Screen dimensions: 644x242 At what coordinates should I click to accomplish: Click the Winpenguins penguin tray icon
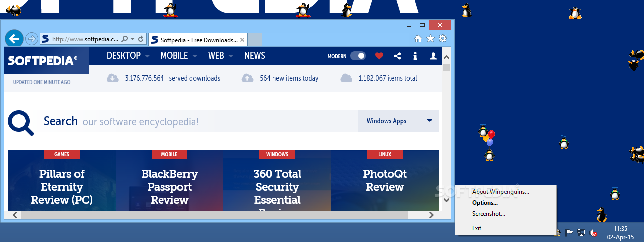pos(558,233)
